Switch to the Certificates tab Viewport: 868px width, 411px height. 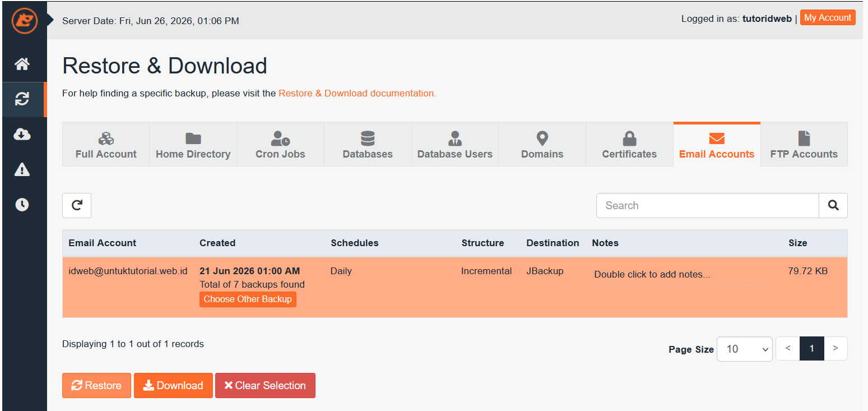coord(629,145)
